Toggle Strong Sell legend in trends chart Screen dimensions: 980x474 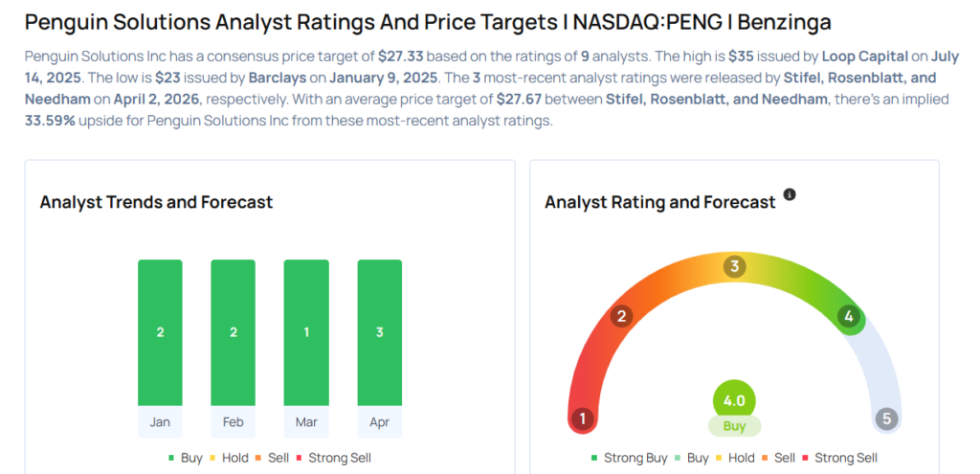click(x=333, y=458)
